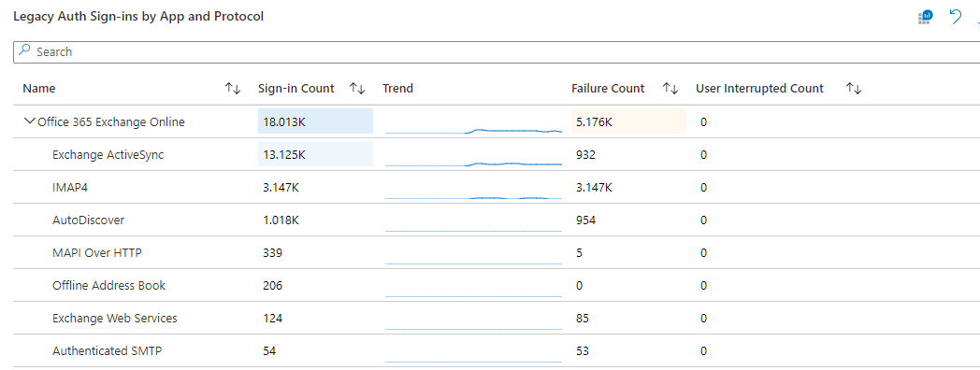
Task: Click IMAP4's user interrupted count 0
Action: 704,187
